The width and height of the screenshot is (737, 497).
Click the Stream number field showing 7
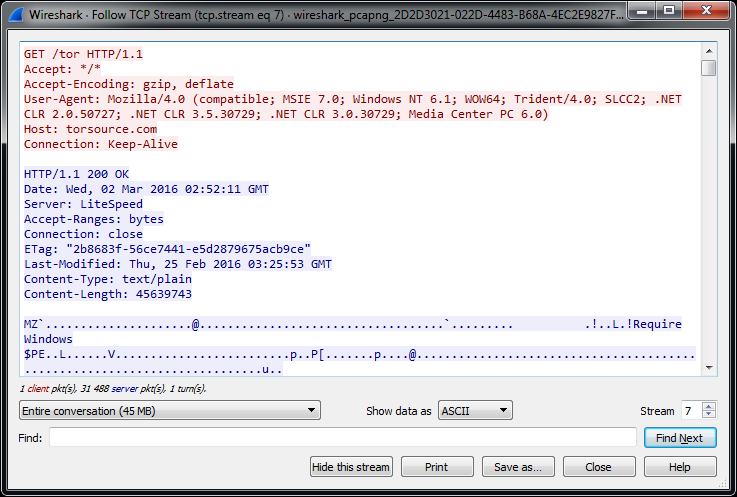point(690,411)
